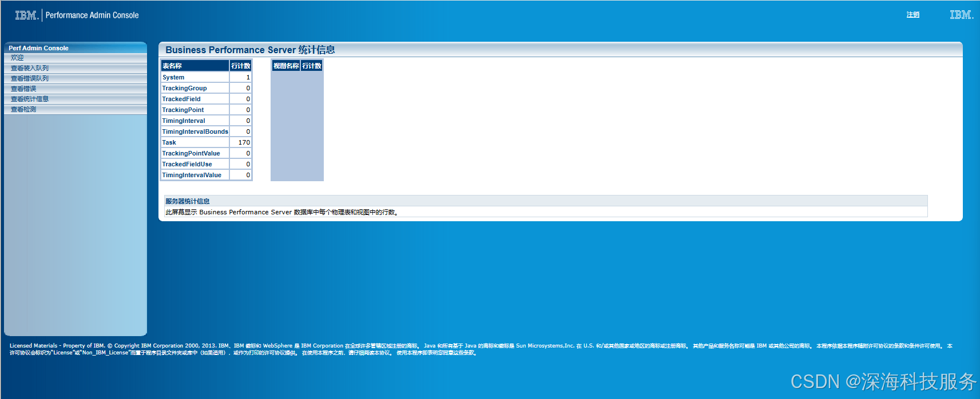Click the System row count value 1
The height and width of the screenshot is (399, 980).
[x=248, y=77]
